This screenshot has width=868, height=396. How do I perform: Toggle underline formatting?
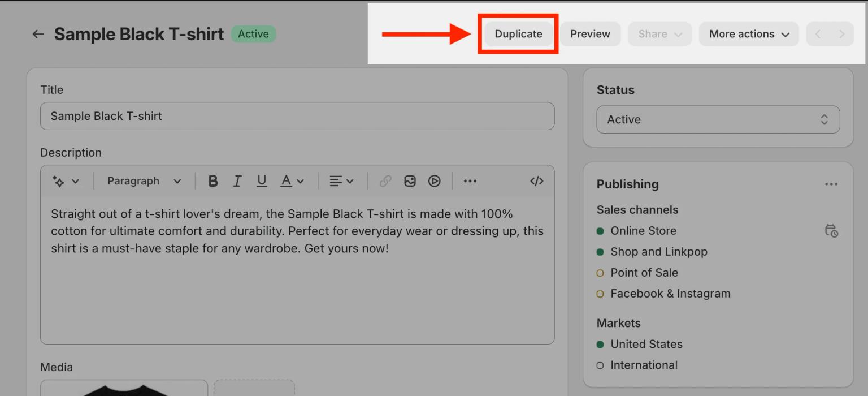[x=262, y=181]
